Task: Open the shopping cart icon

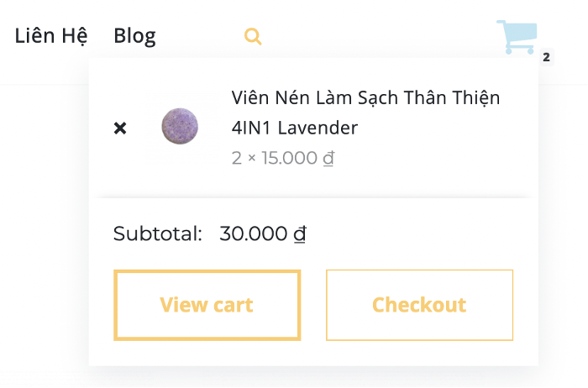Action: click(517, 37)
